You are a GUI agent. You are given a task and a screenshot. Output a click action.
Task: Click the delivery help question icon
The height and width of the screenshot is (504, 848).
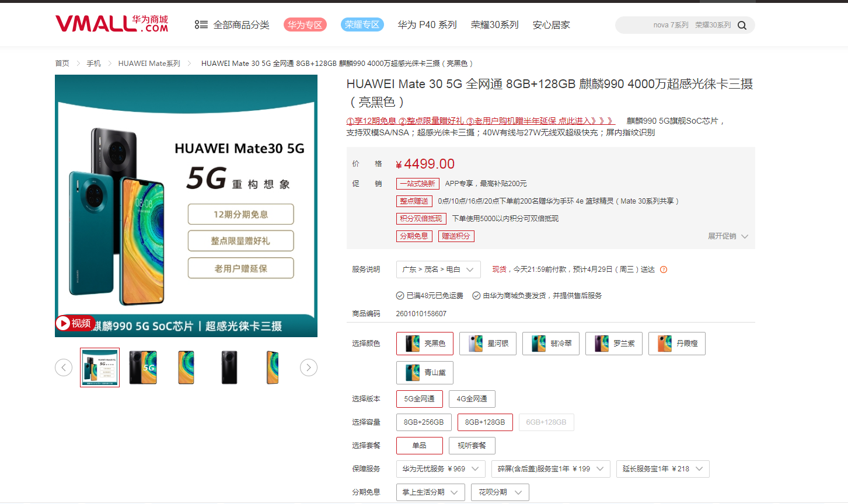(x=664, y=269)
